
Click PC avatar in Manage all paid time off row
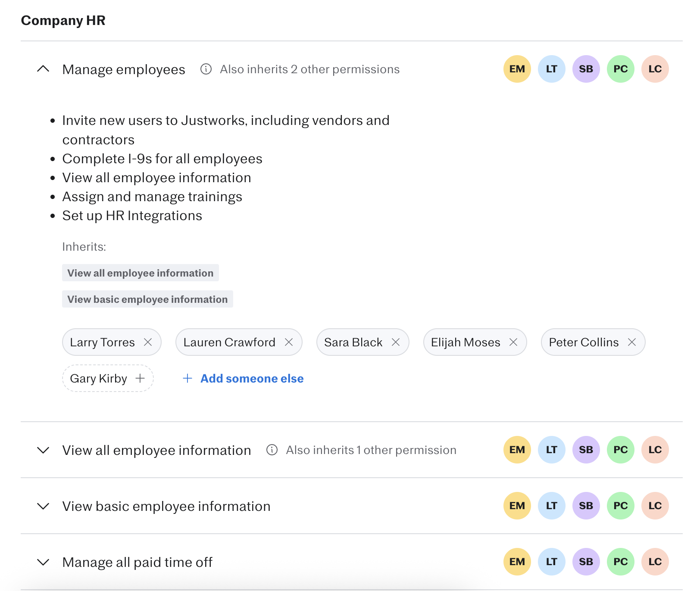click(621, 562)
